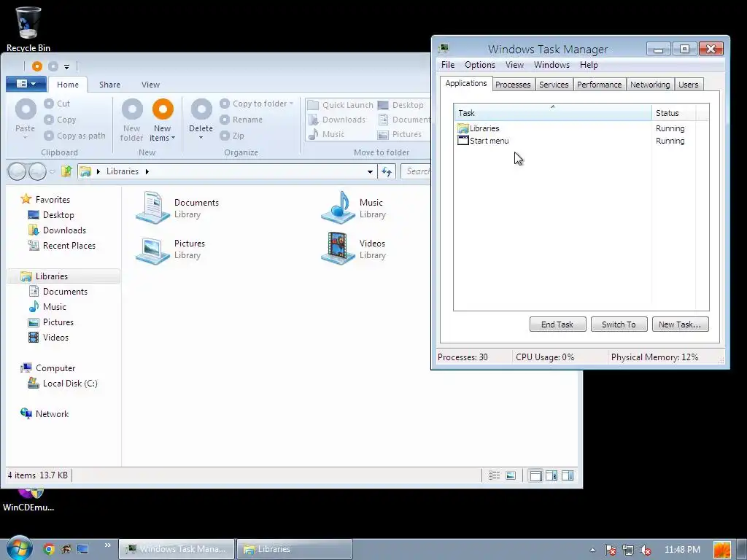Image resolution: width=747 pixels, height=560 pixels.
Task: Expand the Libraries breadcrumb arrow
Action: [x=147, y=171]
